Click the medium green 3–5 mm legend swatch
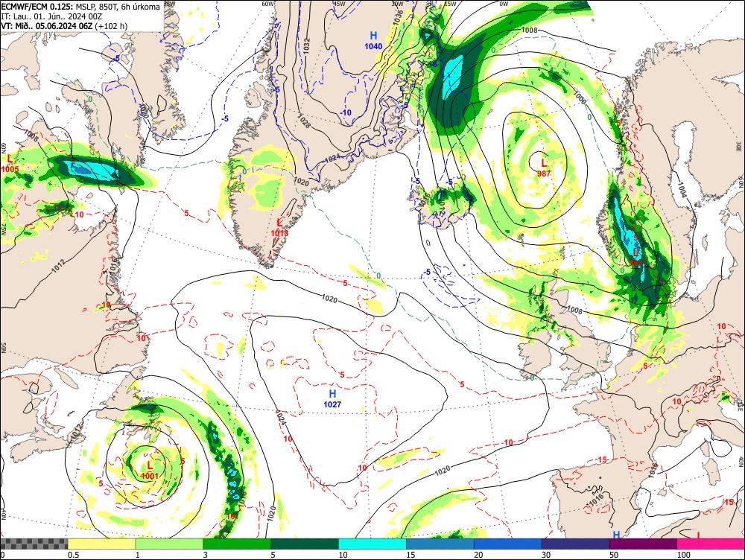The width and height of the screenshot is (745, 560). coord(237,544)
